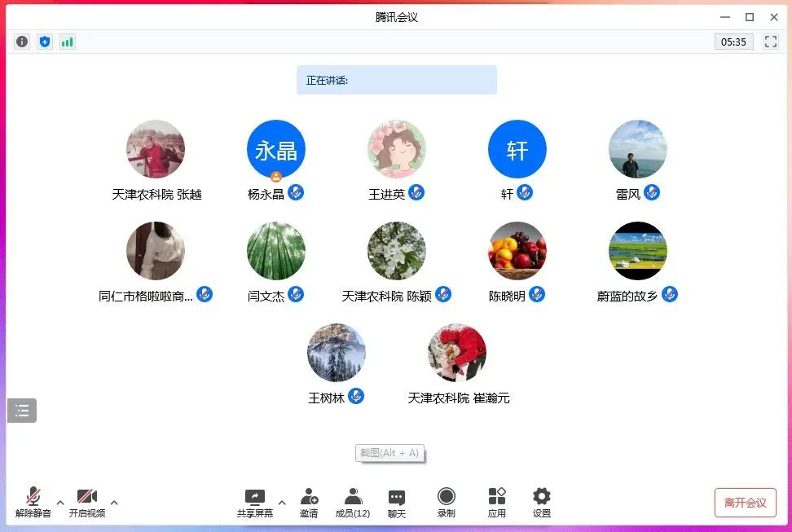Click the 05:35 meeting timer
The width and height of the screenshot is (792, 532).
point(733,42)
